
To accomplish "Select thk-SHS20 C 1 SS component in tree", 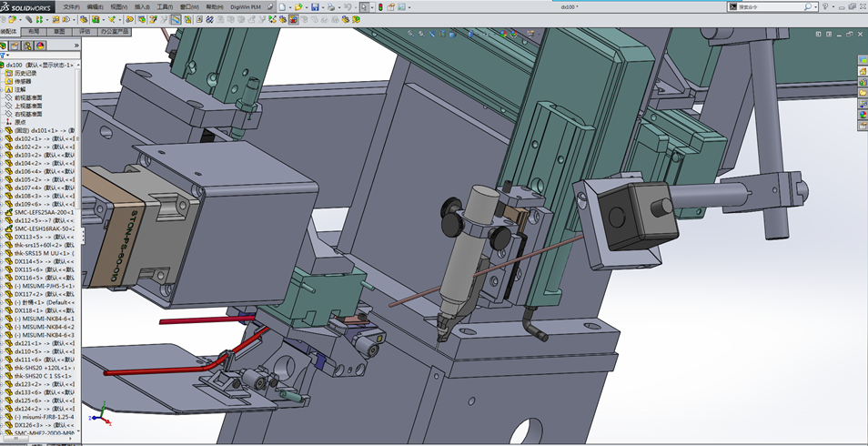I will point(43,376).
